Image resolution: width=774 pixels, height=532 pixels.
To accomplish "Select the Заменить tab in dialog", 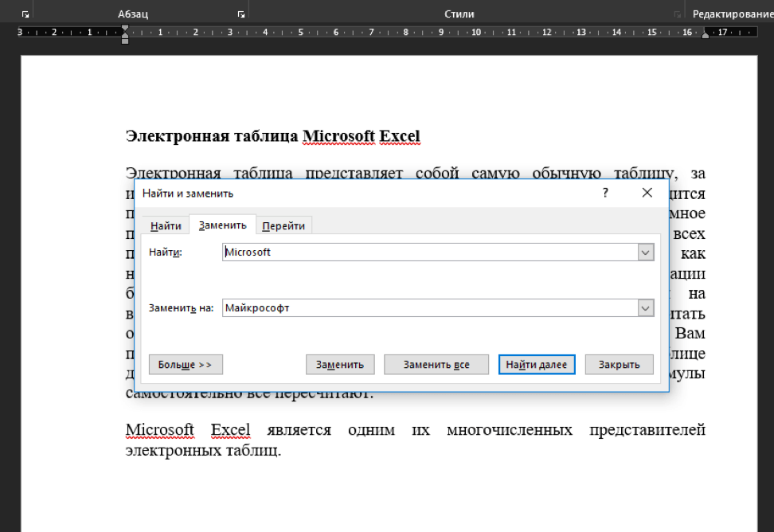I will pyautogui.click(x=223, y=225).
